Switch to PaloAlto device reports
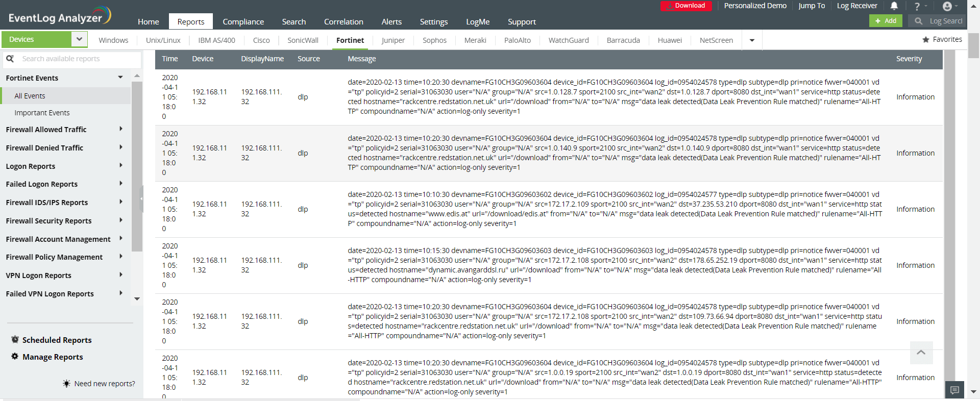Screen dimensions: 980x401 pyautogui.click(x=518, y=40)
